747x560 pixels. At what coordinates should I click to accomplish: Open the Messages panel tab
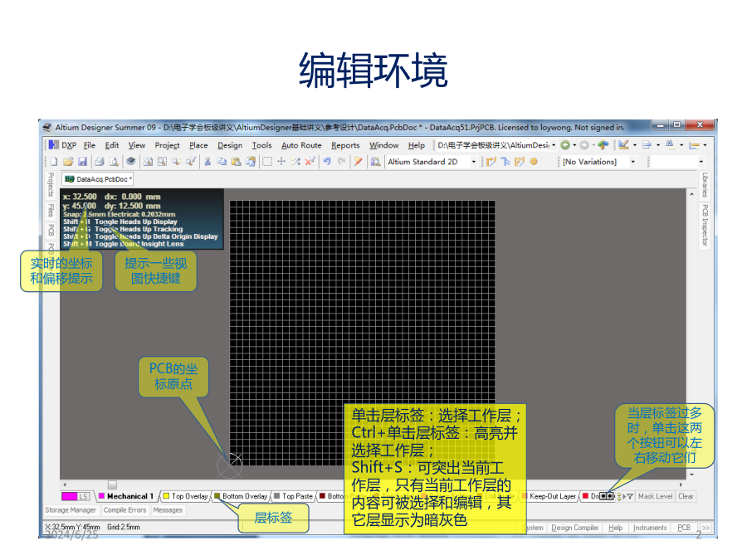(x=168, y=510)
